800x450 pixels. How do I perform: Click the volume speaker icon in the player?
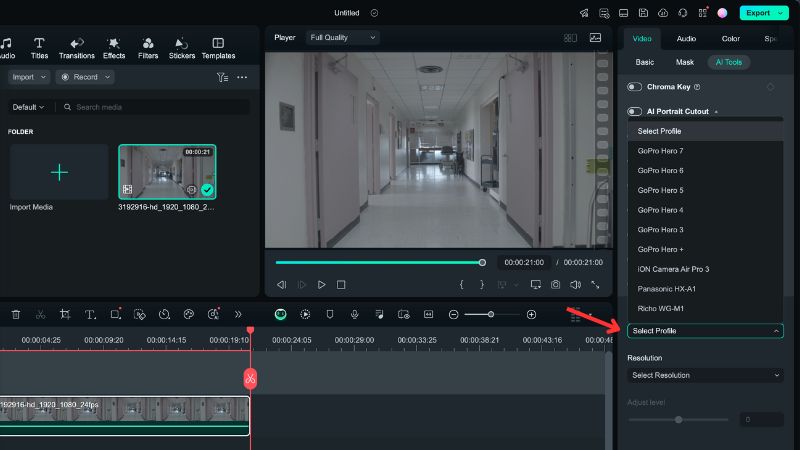point(575,285)
